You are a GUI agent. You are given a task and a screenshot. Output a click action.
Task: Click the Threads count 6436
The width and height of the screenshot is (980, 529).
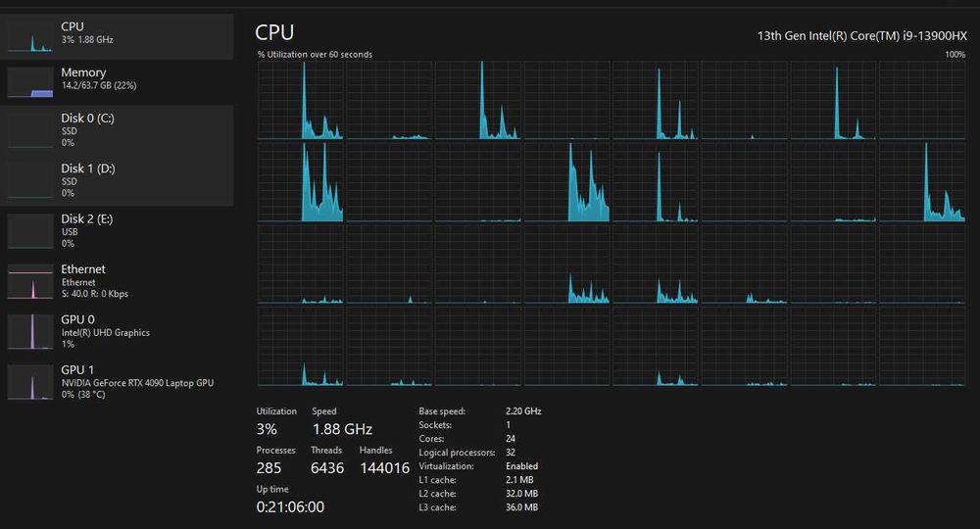[x=327, y=468]
